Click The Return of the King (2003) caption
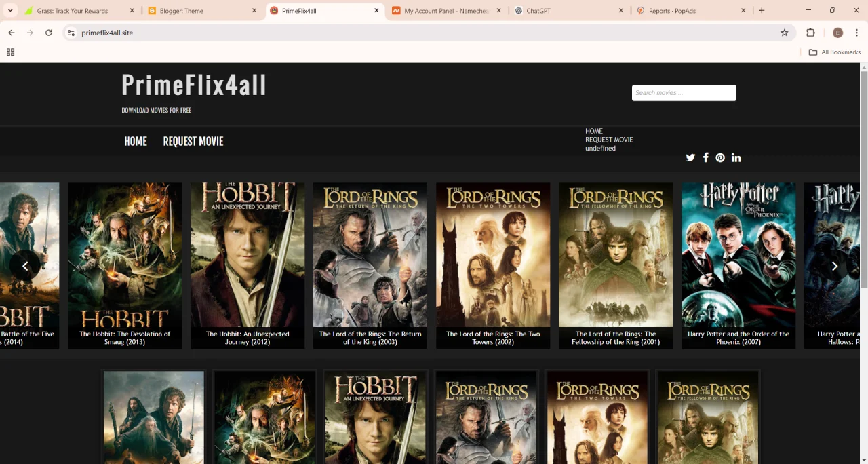Screen dimensions: 868x464 pyautogui.click(x=370, y=338)
